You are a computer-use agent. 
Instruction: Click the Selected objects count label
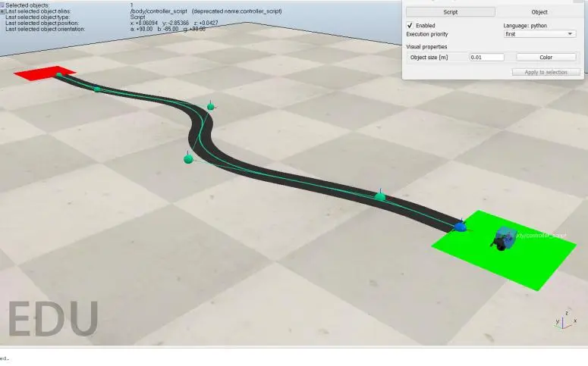tap(27, 5)
